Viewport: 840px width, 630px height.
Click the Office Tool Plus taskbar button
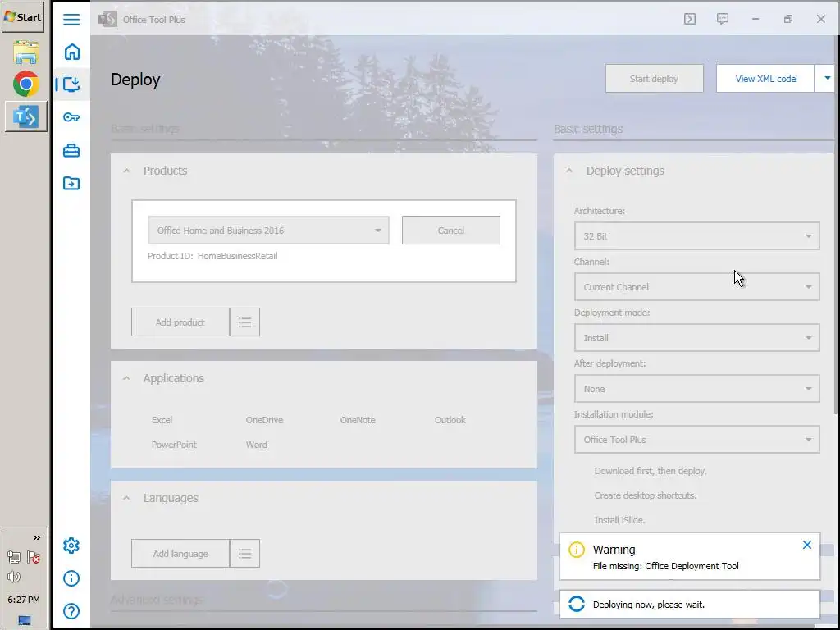point(25,116)
